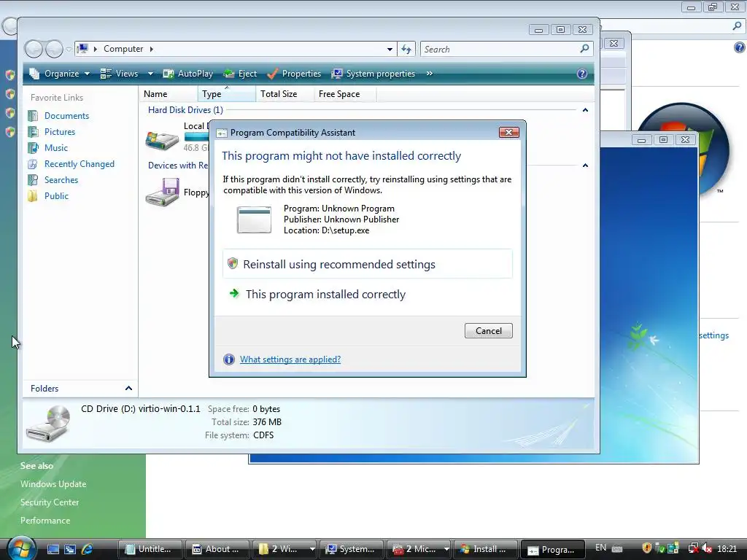Screen dimensions: 747x560
Task: Open the 2 Mic... taskbar group
Action: (419, 549)
